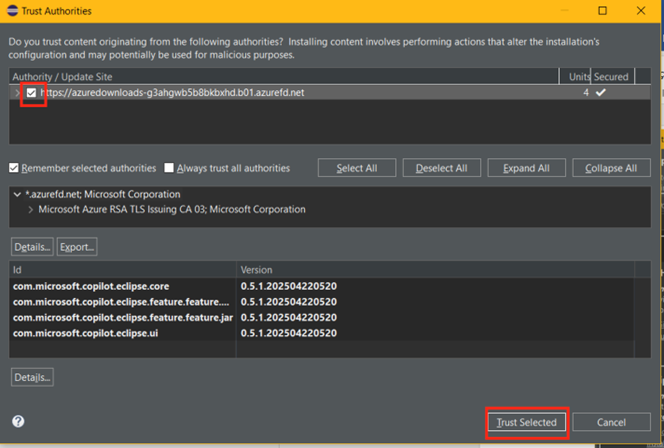
Task: Open certificate Details next to Export
Action: pyautogui.click(x=32, y=247)
